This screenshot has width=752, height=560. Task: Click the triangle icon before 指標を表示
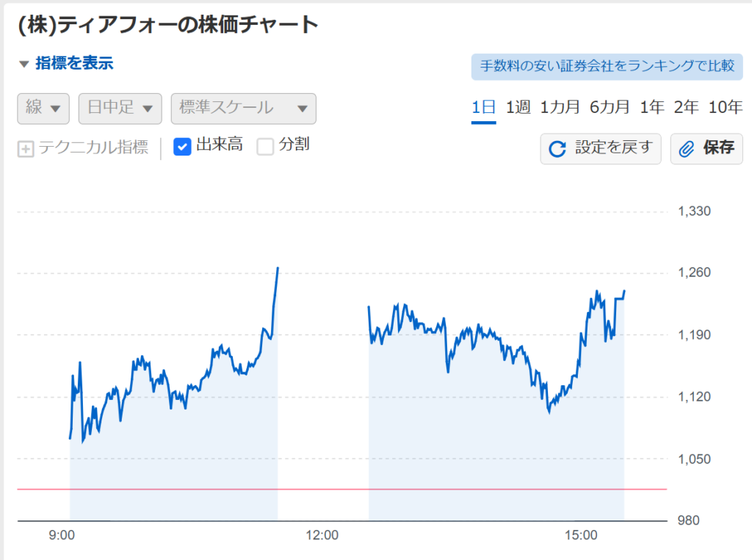coord(24,65)
